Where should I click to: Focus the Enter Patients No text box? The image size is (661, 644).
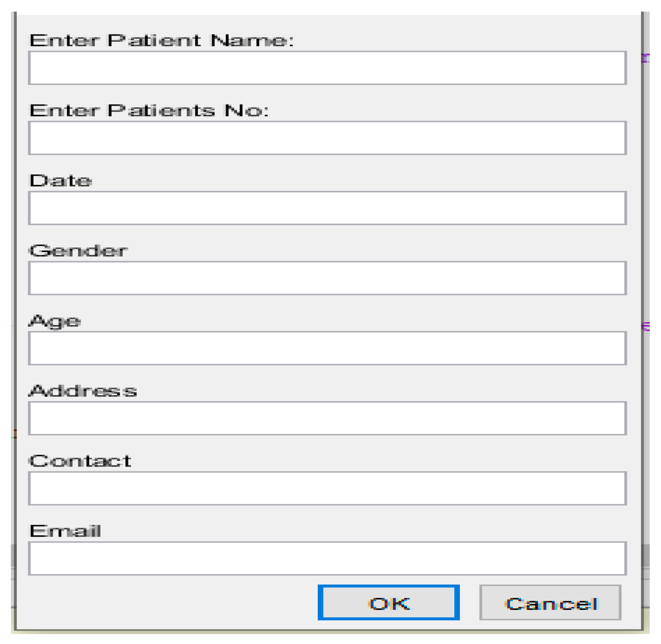pyautogui.click(x=327, y=138)
